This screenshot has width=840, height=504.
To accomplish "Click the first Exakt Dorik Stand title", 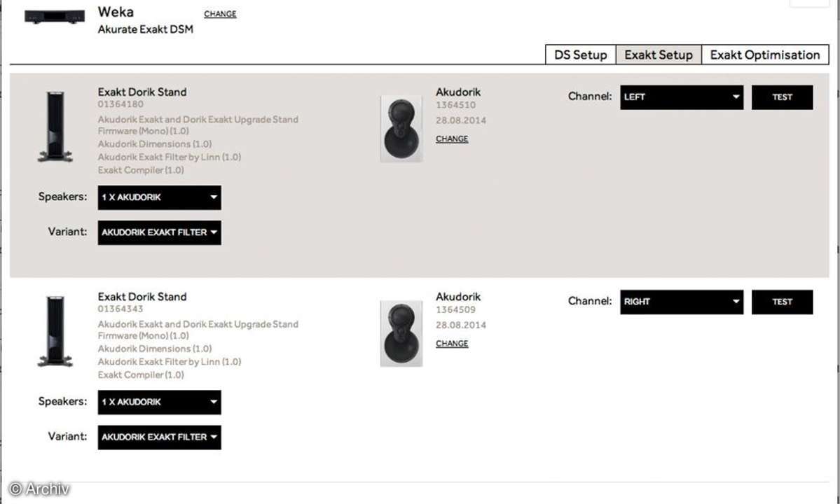I will (142, 92).
